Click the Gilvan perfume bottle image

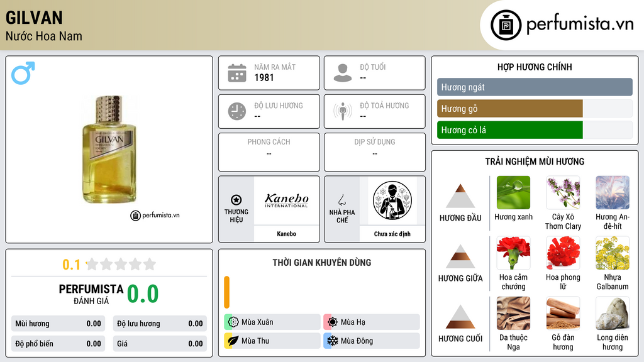point(109,150)
